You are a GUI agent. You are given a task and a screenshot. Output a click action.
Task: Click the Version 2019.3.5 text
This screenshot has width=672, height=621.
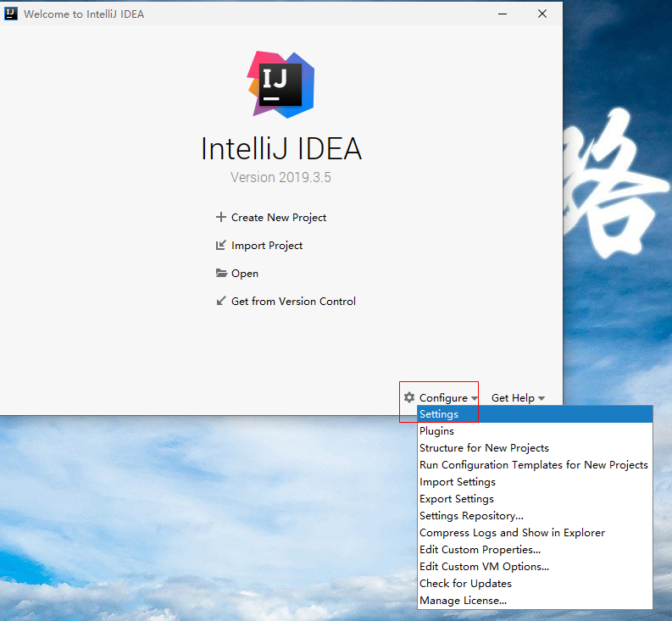[x=280, y=177]
